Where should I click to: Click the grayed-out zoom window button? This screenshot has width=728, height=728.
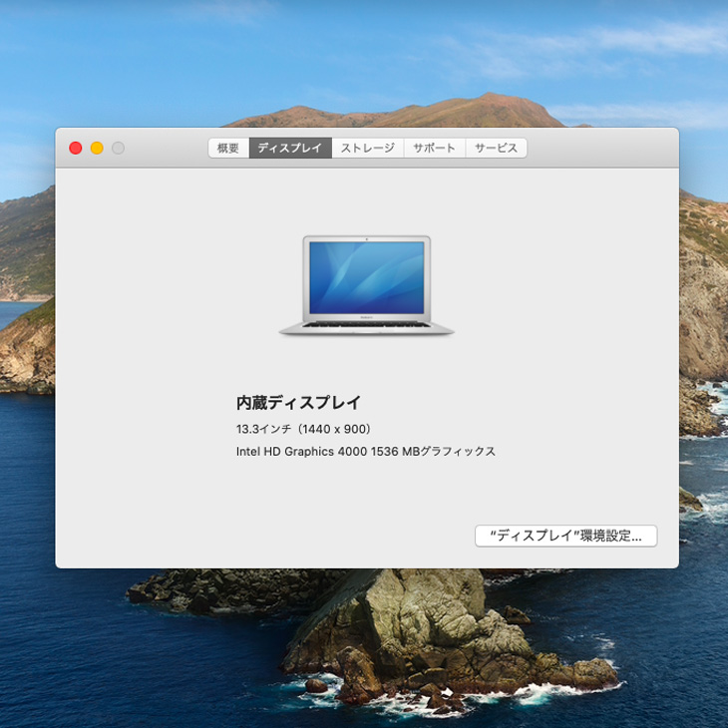click(x=118, y=148)
